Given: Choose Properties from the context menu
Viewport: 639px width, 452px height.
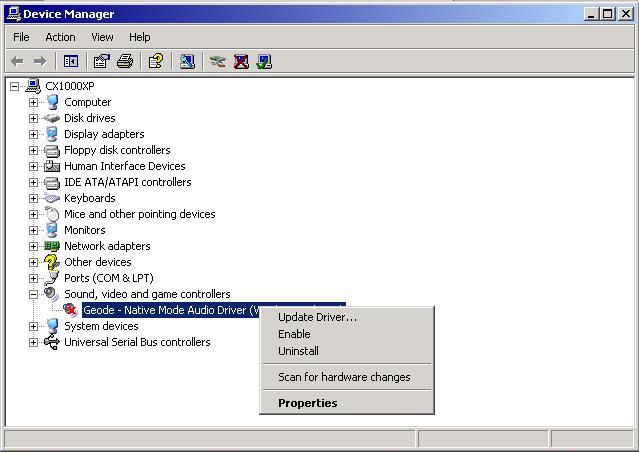Looking at the screenshot, I should click(x=347, y=403).
